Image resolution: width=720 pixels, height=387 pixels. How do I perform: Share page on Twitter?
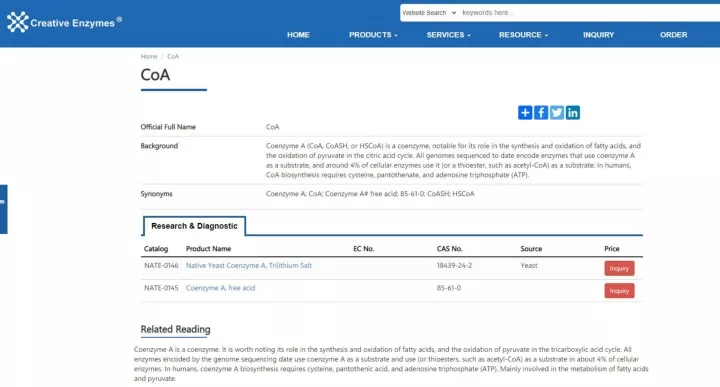pos(557,112)
